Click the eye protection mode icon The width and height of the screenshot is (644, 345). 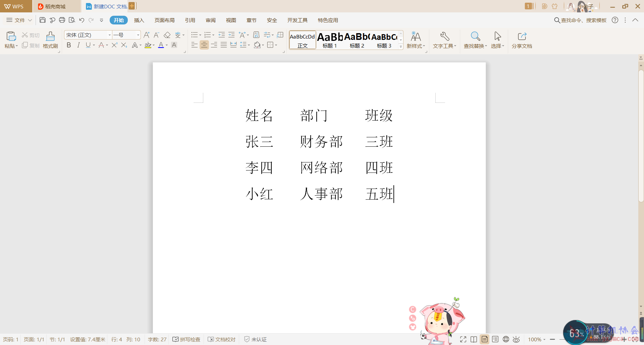coord(516,339)
